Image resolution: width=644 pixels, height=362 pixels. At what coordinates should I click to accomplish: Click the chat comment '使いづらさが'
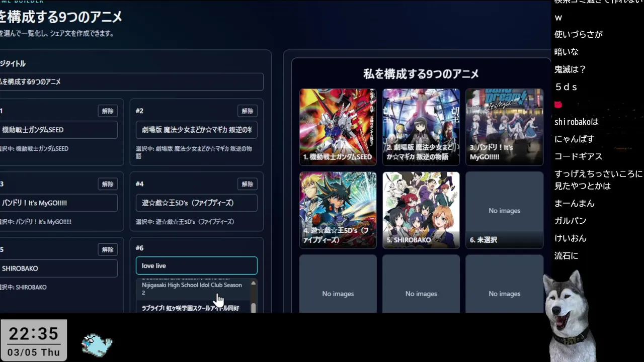(579, 34)
